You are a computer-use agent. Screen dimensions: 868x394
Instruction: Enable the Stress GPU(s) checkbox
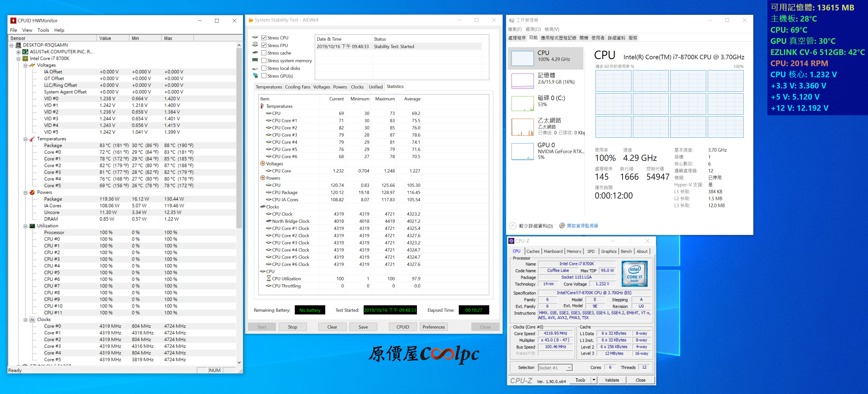pos(264,76)
